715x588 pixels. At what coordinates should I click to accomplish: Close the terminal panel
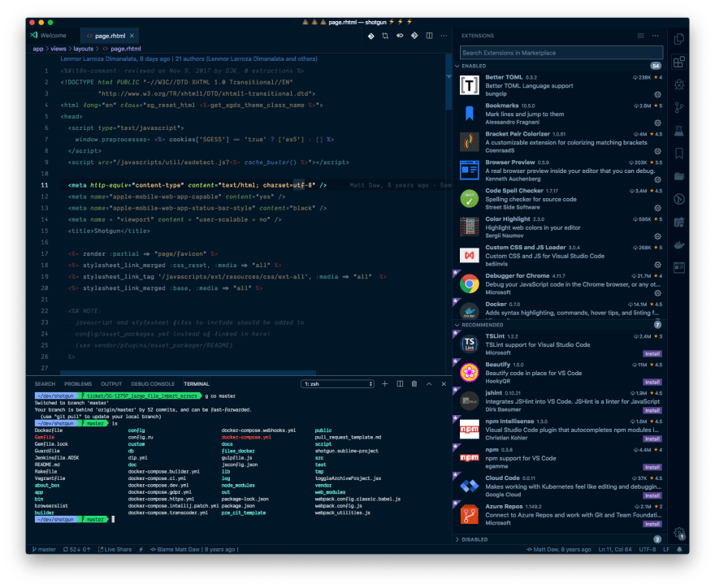[444, 384]
